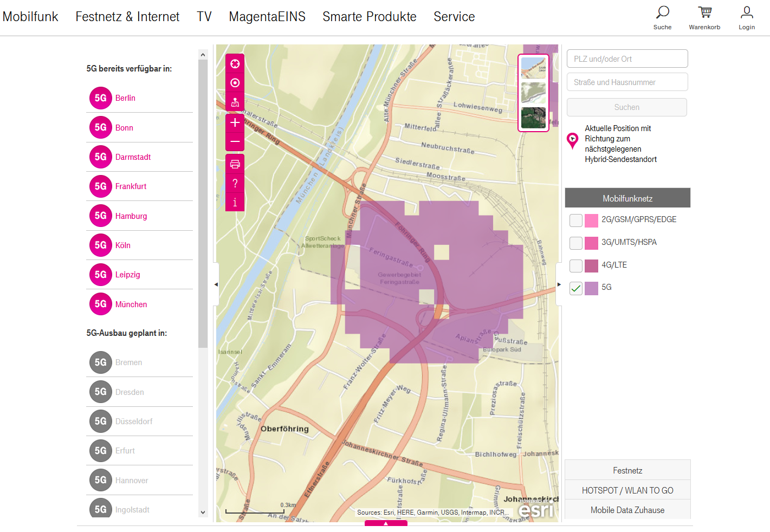
Task: Click the city list scrollbar thumb
Action: tap(203, 204)
